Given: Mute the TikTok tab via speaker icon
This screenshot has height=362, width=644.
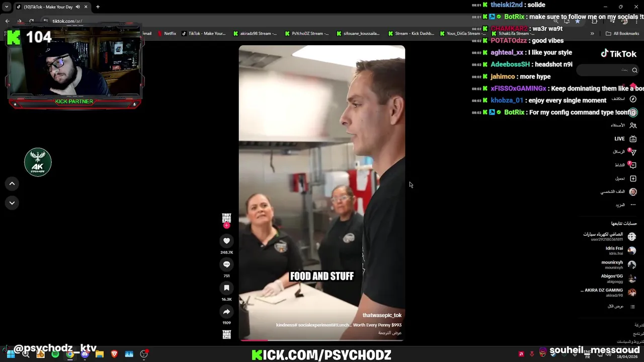Looking at the screenshot, I should tap(77, 7).
